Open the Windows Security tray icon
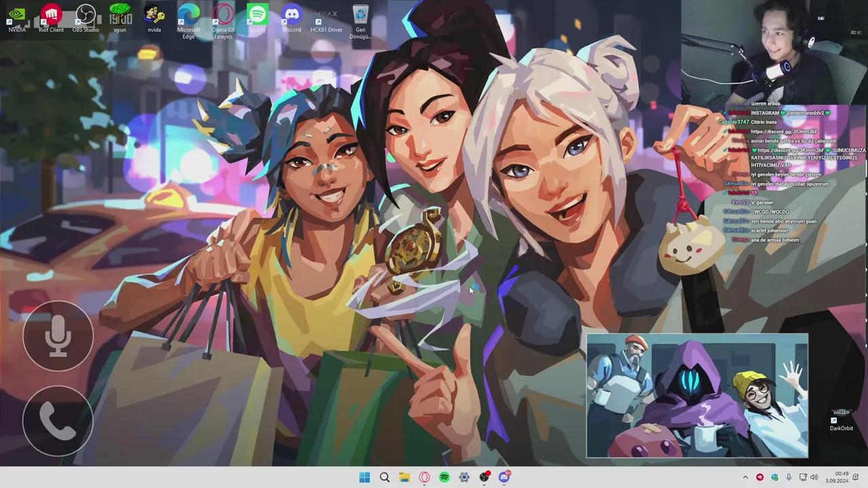Screen dimensions: 868x488 tap(774, 477)
